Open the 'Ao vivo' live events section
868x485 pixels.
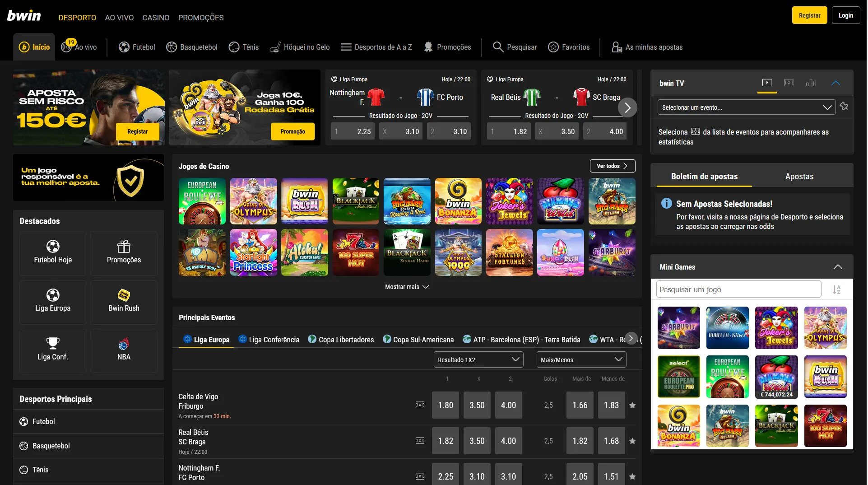pyautogui.click(x=79, y=47)
